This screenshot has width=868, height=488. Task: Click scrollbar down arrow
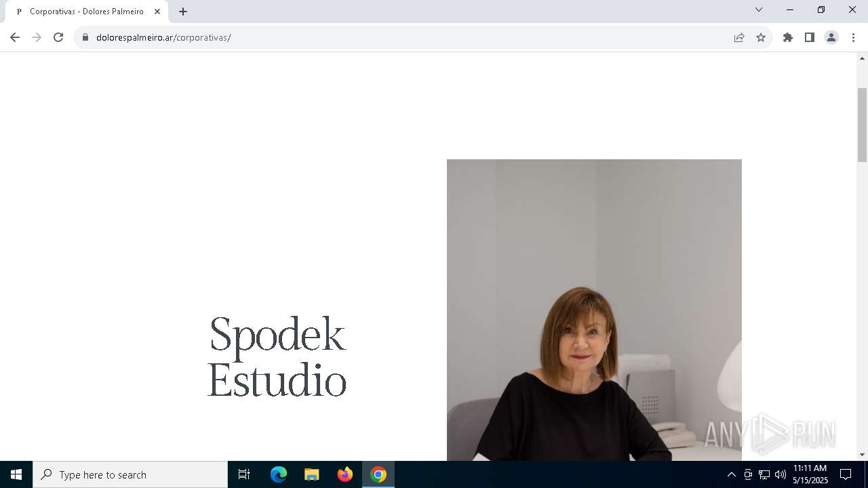(862, 455)
